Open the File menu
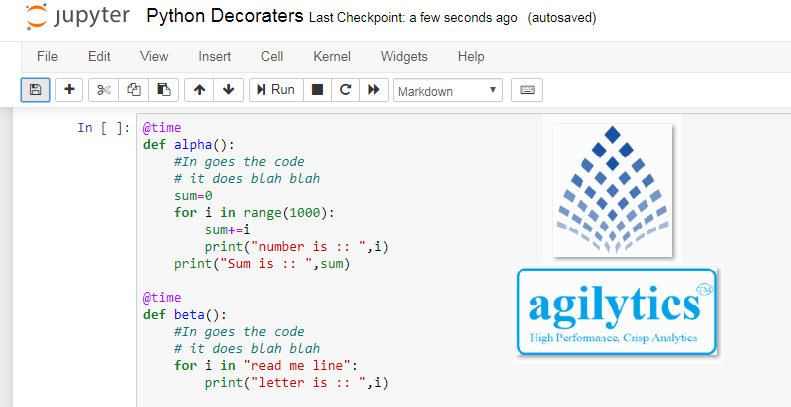Viewport: 791px width, 407px height. point(47,56)
